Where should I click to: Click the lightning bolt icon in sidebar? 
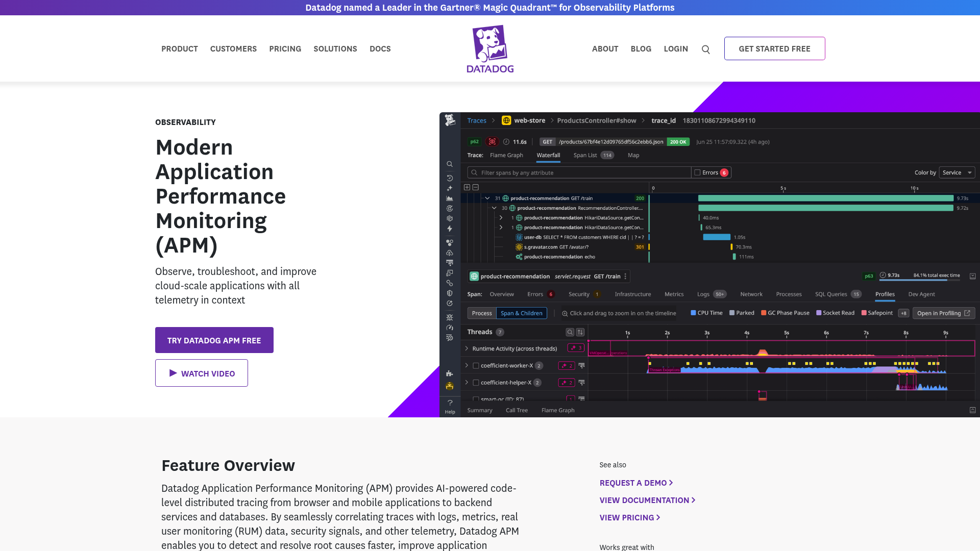450,229
